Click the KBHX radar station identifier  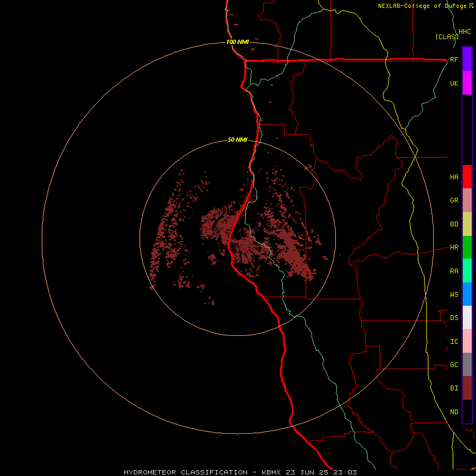[271, 472]
